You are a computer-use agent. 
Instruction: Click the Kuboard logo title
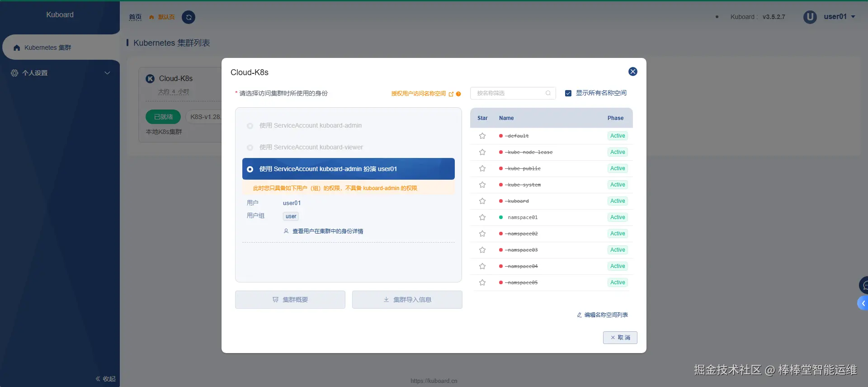[60, 15]
